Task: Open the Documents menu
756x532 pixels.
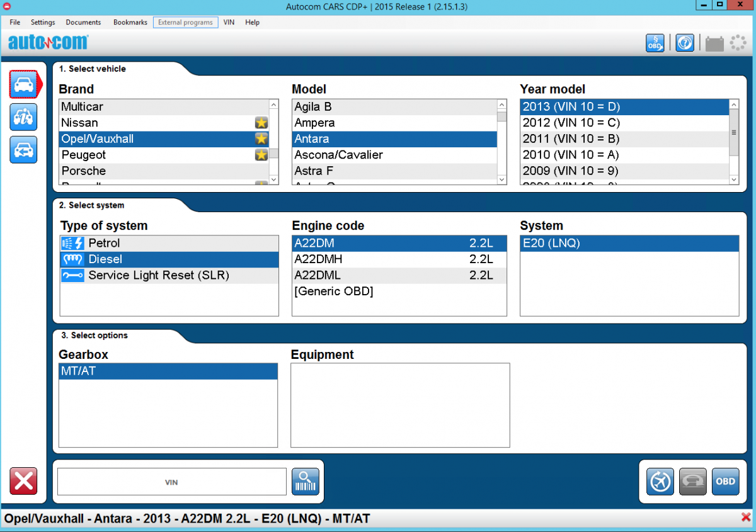Action: [83, 22]
